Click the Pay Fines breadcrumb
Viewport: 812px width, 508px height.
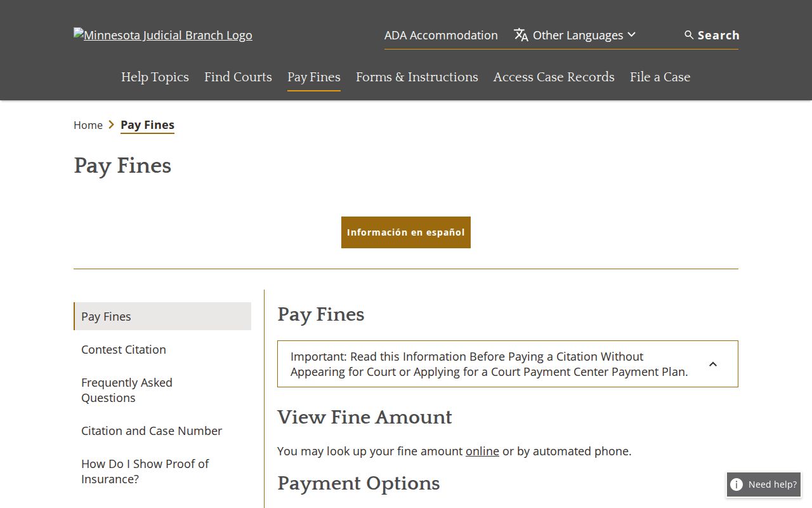(x=147, y=125)
